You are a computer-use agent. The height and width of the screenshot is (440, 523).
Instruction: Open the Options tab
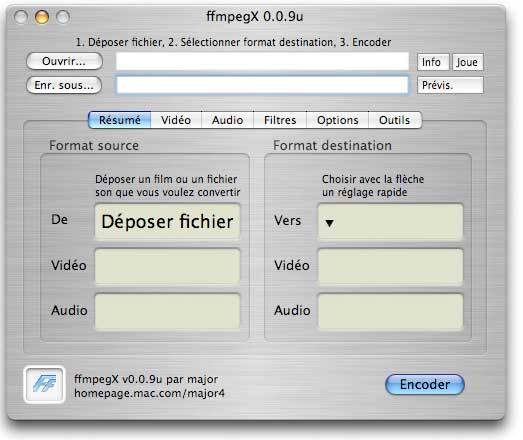tap(338, 120)
